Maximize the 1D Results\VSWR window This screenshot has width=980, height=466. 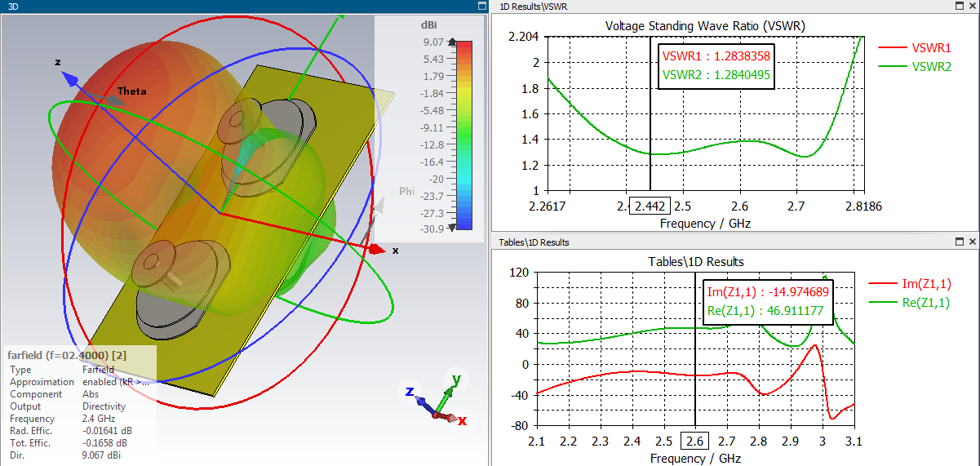click(x=959, y=6)
